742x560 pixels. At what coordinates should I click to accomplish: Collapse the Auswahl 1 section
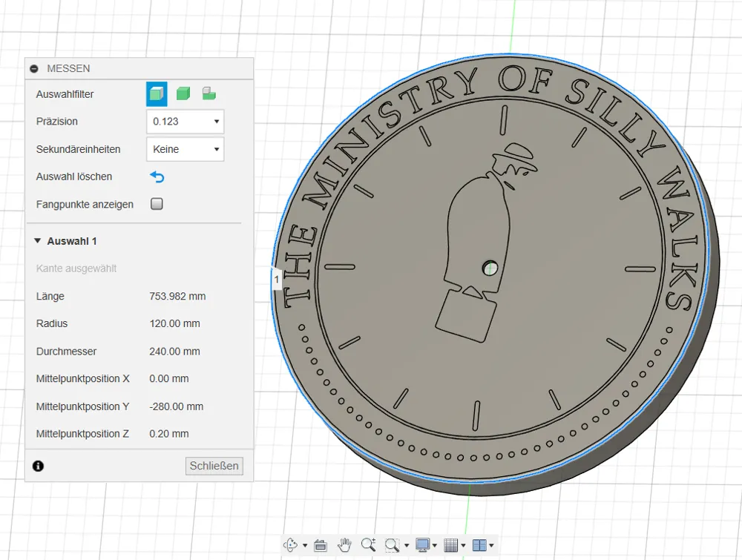pyautogui.click(x=37, y=241)
